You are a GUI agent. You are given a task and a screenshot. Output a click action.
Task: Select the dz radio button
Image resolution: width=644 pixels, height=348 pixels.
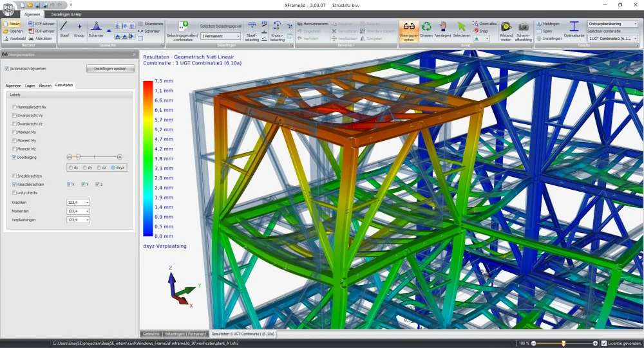(x=99, y=167)
